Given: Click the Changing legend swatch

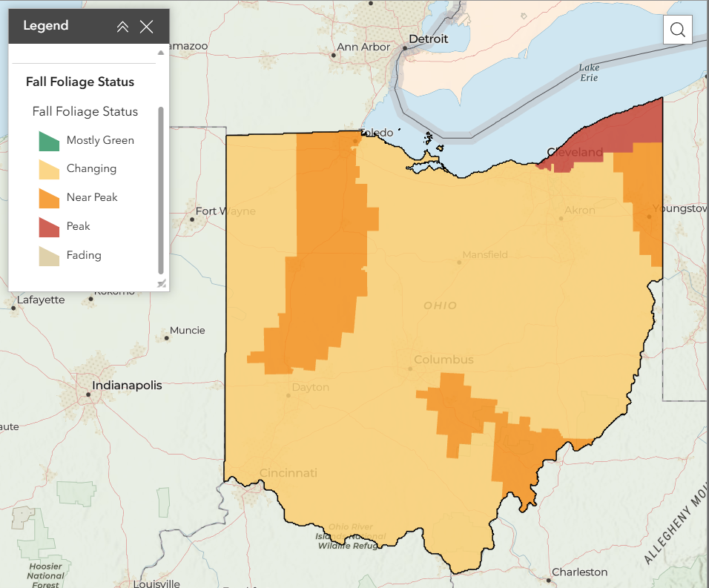Looking at the screenshot, I should pyautogui.click(x=49, y=169).
